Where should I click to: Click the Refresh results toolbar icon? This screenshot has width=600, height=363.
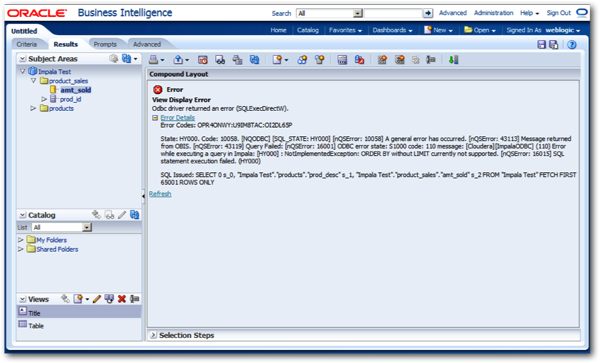coord(254,60)
